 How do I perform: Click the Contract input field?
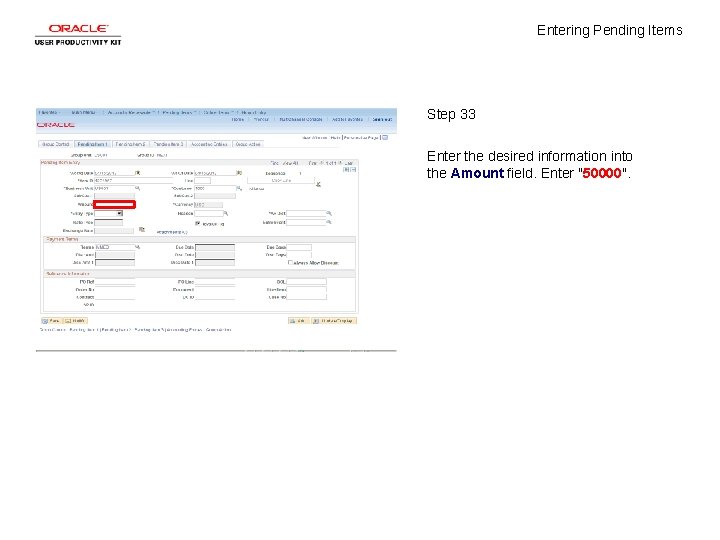point(115,297)
